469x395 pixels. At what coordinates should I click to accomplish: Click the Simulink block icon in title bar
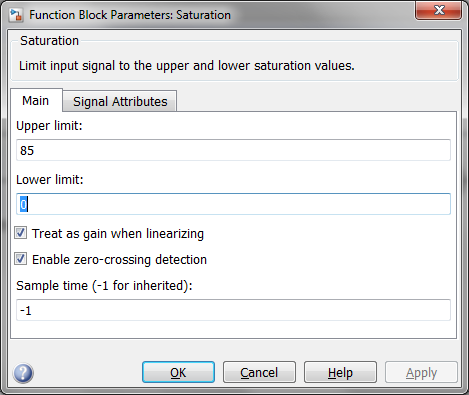tap(16, 15)
